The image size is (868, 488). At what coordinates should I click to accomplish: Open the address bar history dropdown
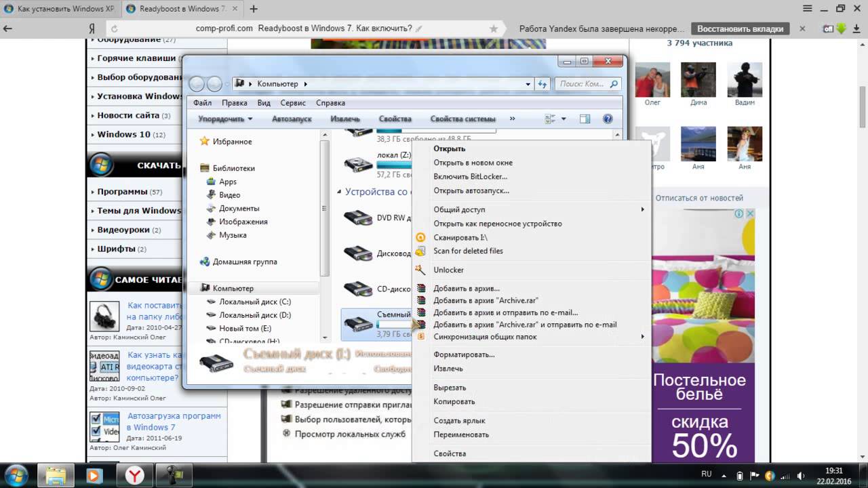pyautogui.click(x=528, y=84)
